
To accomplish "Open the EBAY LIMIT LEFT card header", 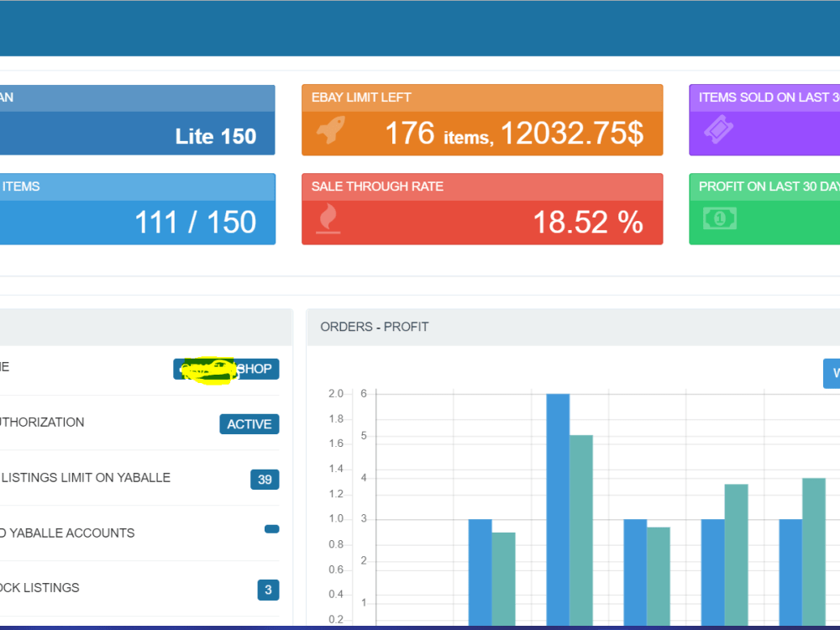I will pos(482,97).
